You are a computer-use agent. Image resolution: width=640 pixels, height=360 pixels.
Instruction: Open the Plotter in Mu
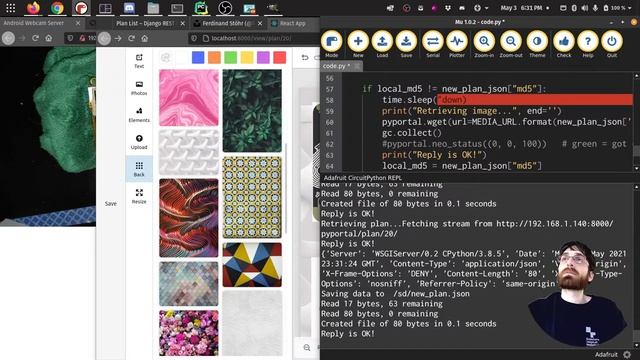(457, 44)
